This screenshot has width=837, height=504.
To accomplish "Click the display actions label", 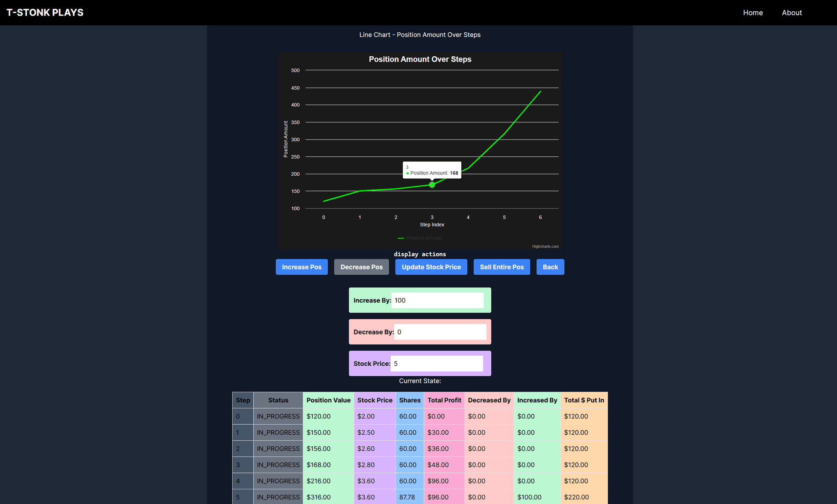I will [420, 254].
